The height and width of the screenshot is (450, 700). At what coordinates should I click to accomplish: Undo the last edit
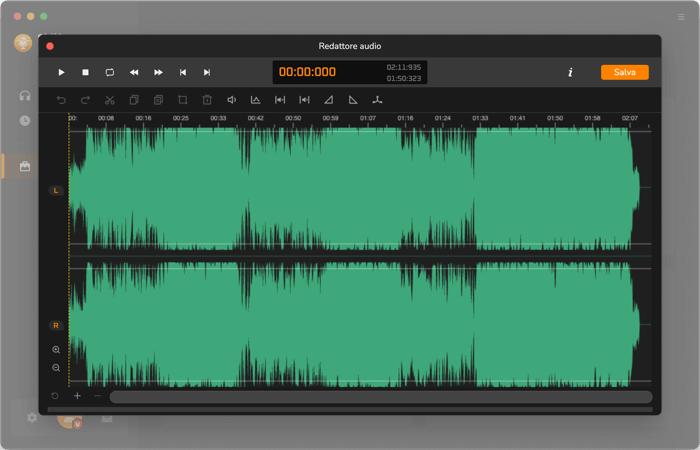[x=61, y=100]
